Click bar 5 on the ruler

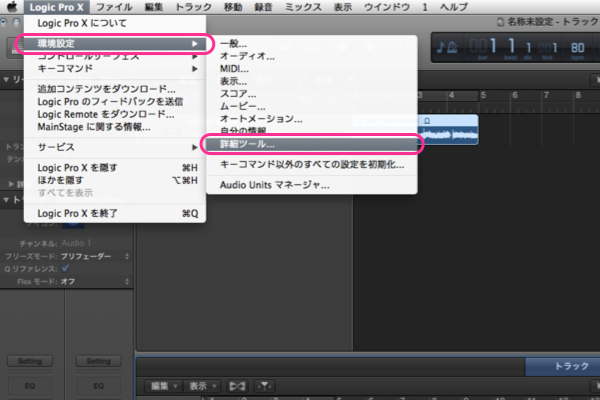483,95
